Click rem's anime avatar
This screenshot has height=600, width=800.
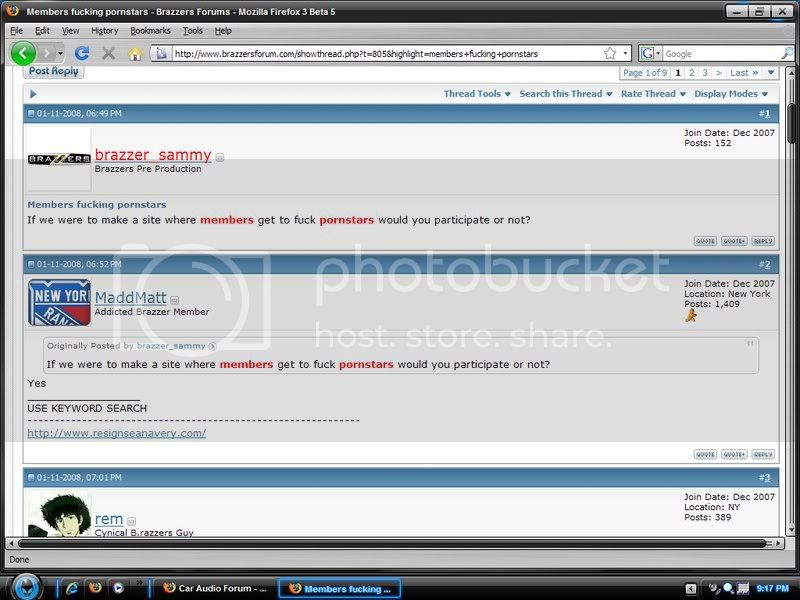[x=59, y=514]
